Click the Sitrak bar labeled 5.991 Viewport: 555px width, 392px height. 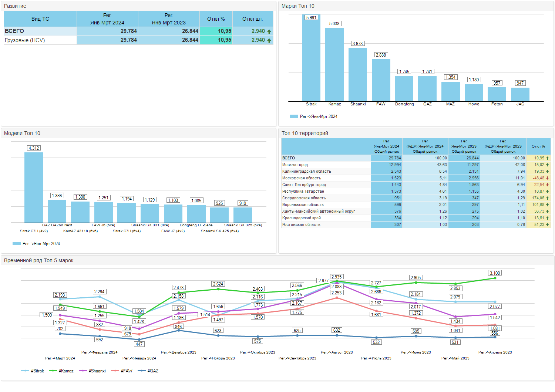tap(311, 58)
